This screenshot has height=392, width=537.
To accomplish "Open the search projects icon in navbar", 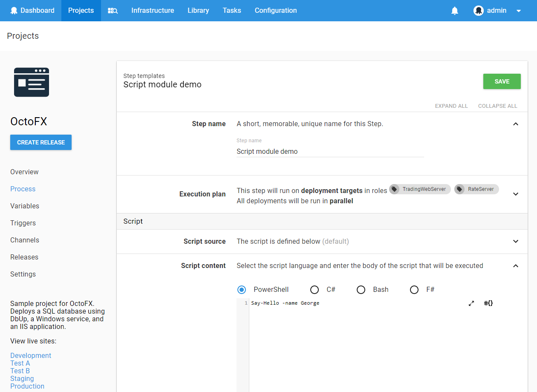I will (113, 11).
